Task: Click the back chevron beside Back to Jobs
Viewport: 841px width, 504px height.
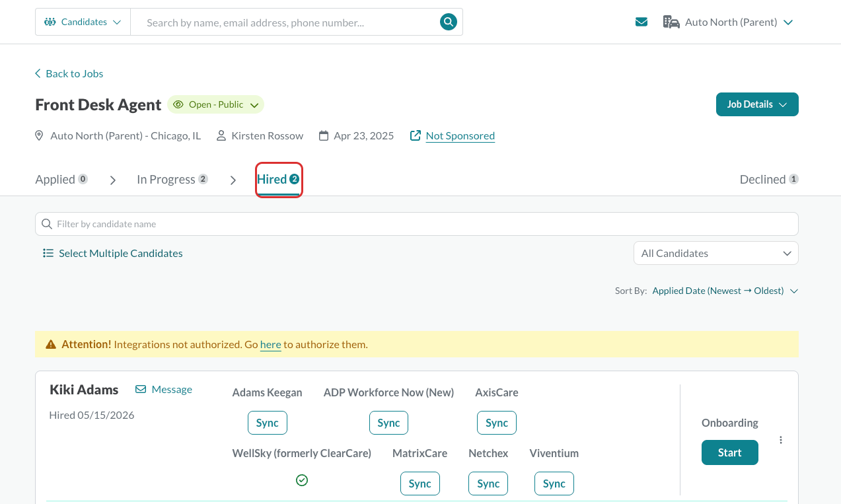Action: click(x=38, y=73)
